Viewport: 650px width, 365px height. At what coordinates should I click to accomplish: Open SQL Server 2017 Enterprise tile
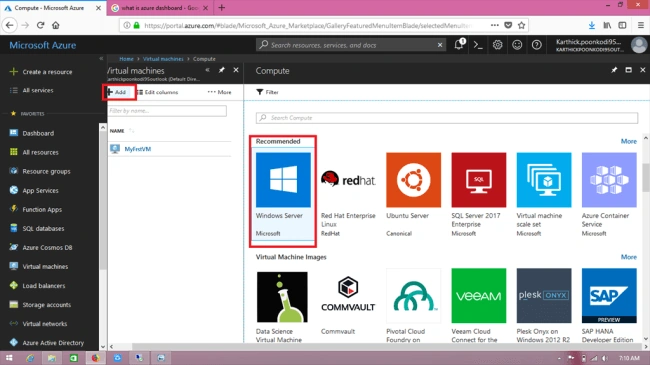point(479,195)
